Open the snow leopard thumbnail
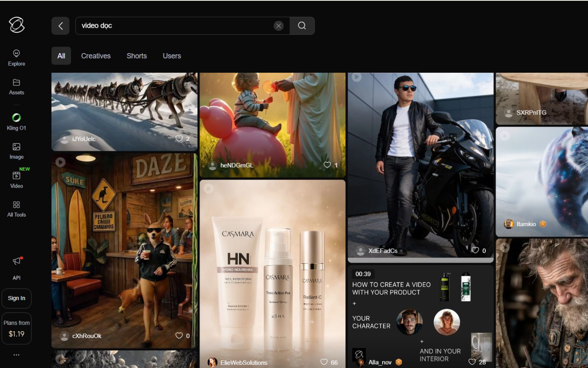Image resolution: width=588 pixels, height=368 pixels. click(542, 182)
